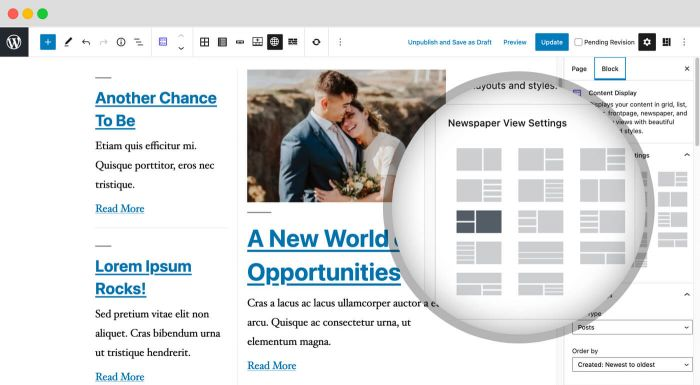700x385 pixels.
Task: Open the list view outline icon
Action: (139, 42)
